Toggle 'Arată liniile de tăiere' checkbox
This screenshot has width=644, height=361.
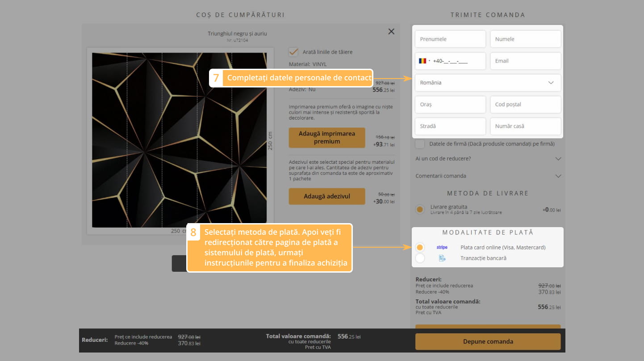coord(293,52)
